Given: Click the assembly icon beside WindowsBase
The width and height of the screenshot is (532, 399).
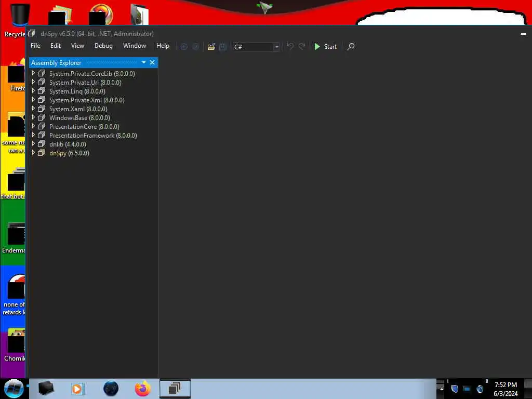Looking at the screenshot, I should coord(42,117).
